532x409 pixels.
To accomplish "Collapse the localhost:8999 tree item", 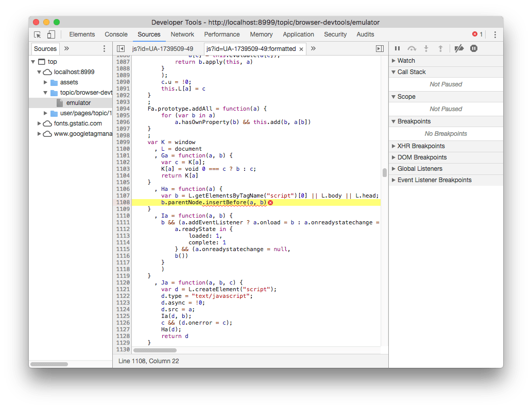I will coord(40,72).
